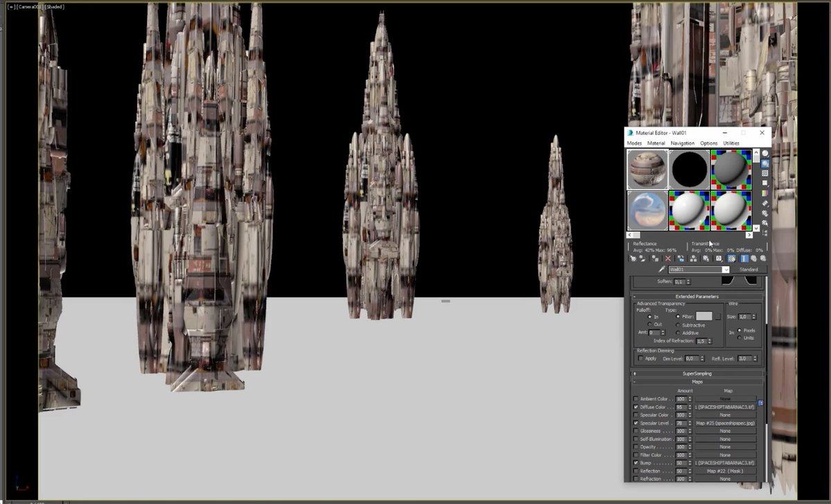Click Assign Material to Selection icon
Screen dimensions: 831x504
pyautogui.click(x=655, y=258)
